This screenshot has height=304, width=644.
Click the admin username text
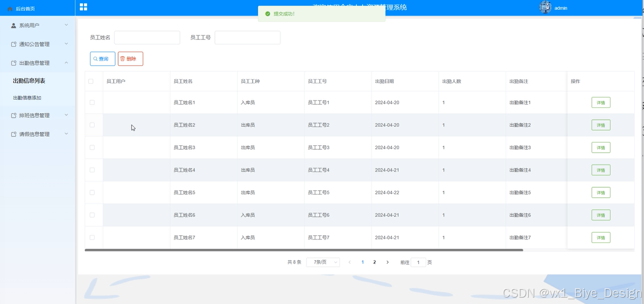[x=561, y=8]
